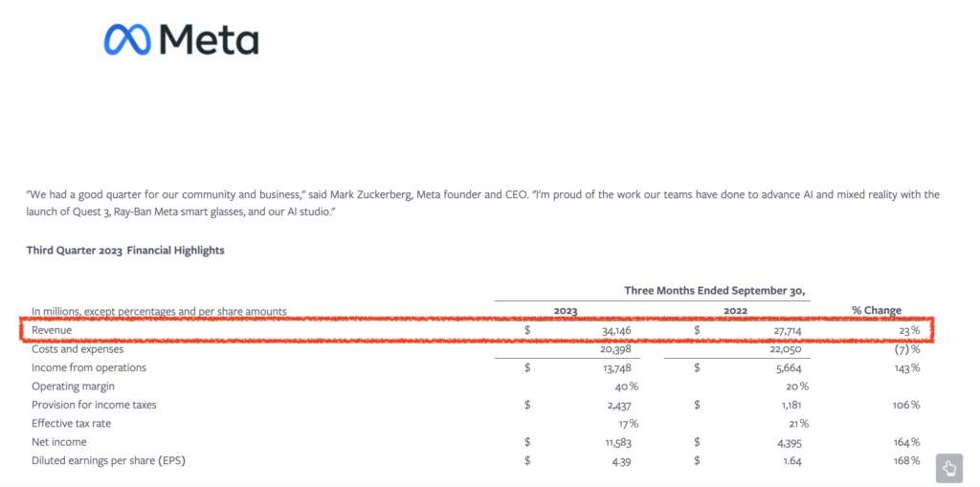Click the Operating margin row label
Image resolution: width=980 pixels, height=487 pixels.
pyautogui.click(x=73, y=387)
